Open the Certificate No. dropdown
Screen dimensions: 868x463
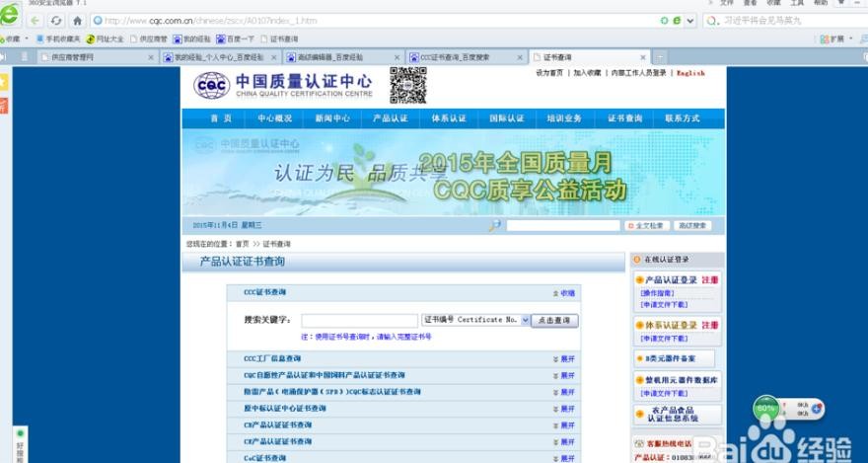[x=526, y=320]
